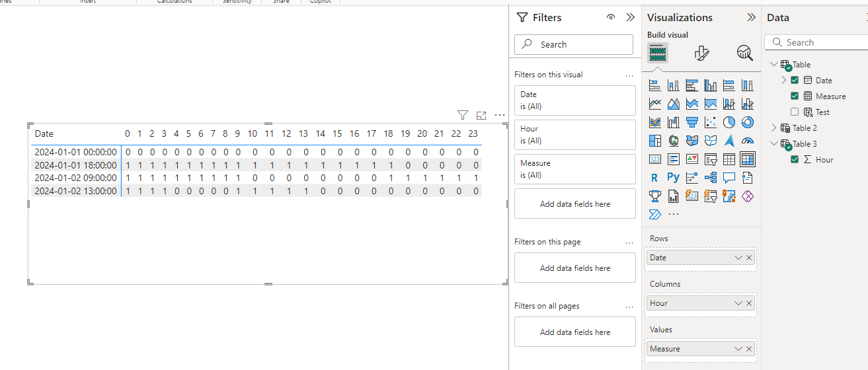
Task: Select the R script visual
Action: tap(655, 178)
